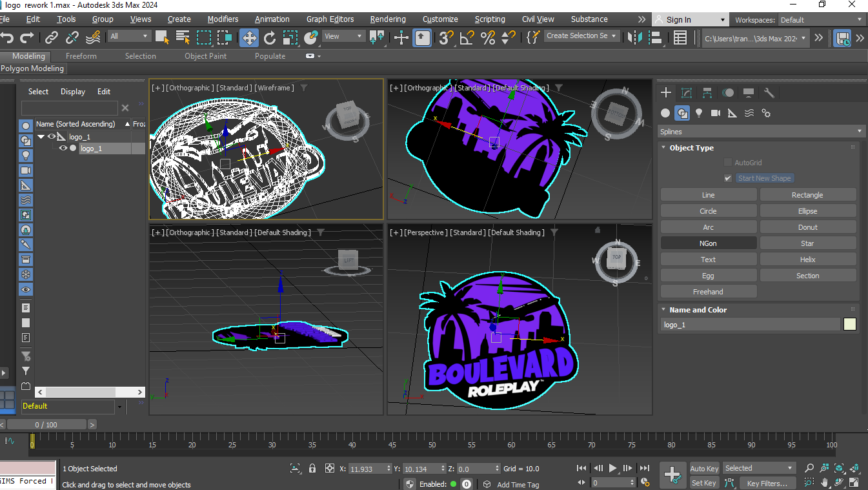Click the Rectangle spline button
This screenshot has height=490, width=868.
(807, 195)
